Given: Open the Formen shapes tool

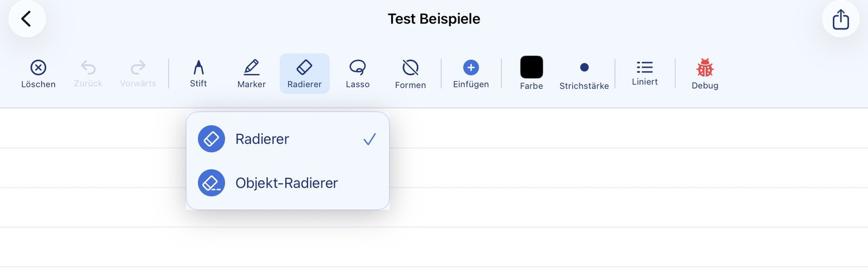Looking at the screenshot, I should pyautogui.click(x=410, y=74).
